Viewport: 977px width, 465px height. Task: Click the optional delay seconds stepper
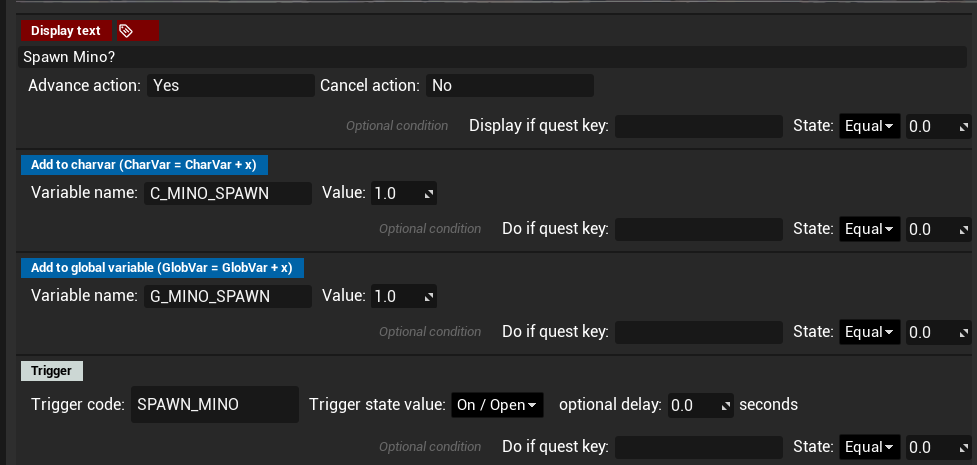tap(700, 405)
